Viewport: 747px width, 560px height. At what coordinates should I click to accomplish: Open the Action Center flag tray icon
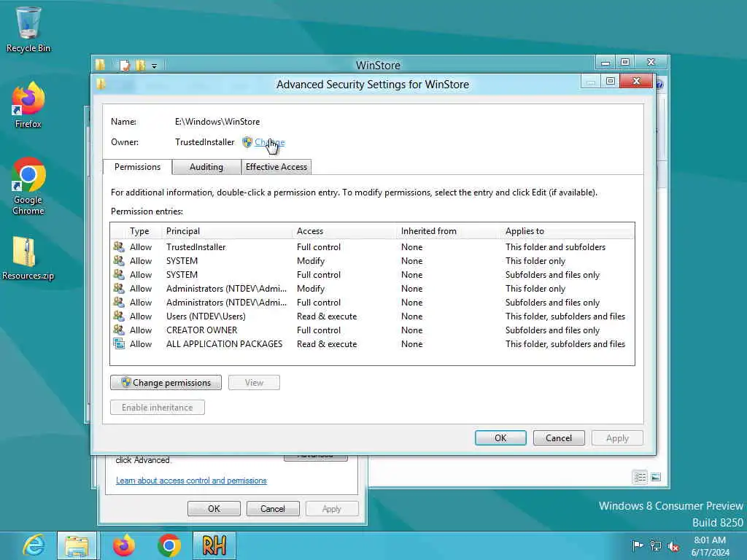click(x=637, y=545)
